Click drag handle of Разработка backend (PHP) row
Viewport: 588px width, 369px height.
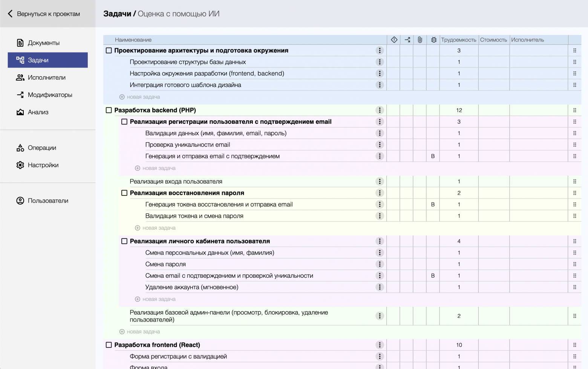pos(574,110)
